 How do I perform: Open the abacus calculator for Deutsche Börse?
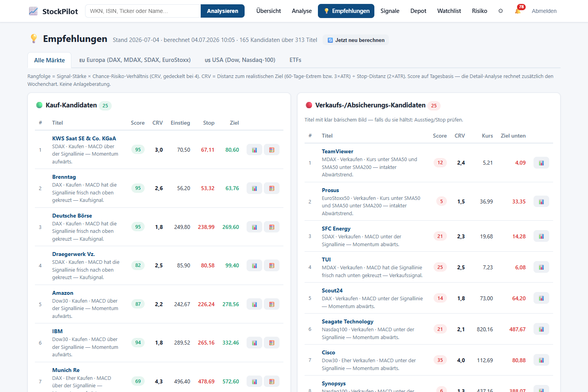(272, 227)
